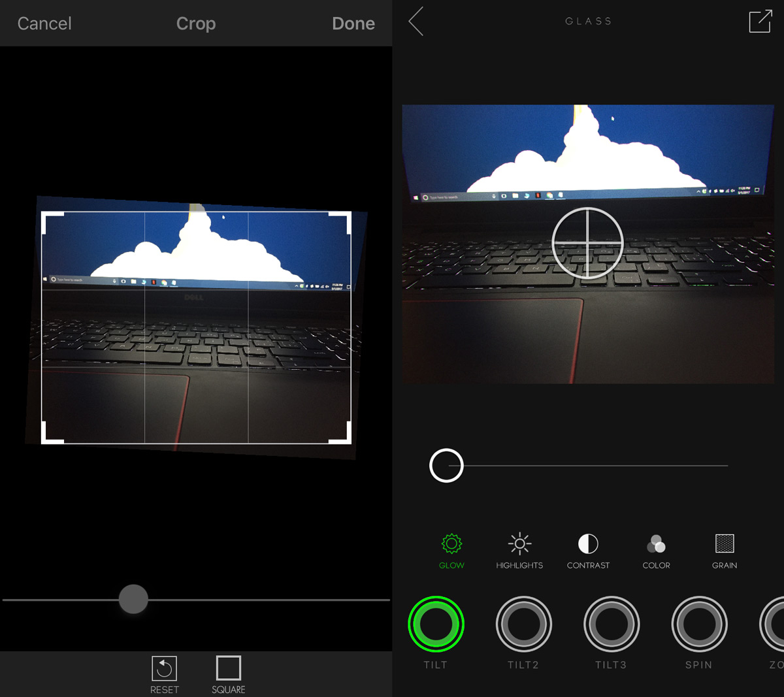
Task: Click the Reset rotate icon
Action: [165, 668]
